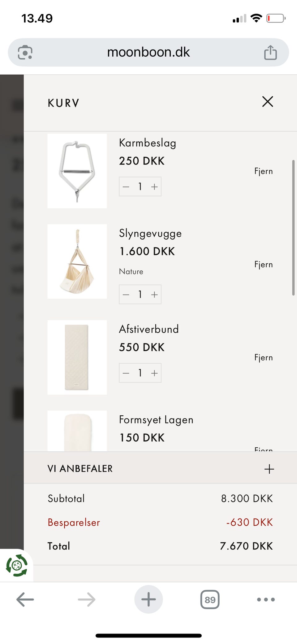
Task: Increase Slyngevugge quantity
Action: (x=154, y=295)
